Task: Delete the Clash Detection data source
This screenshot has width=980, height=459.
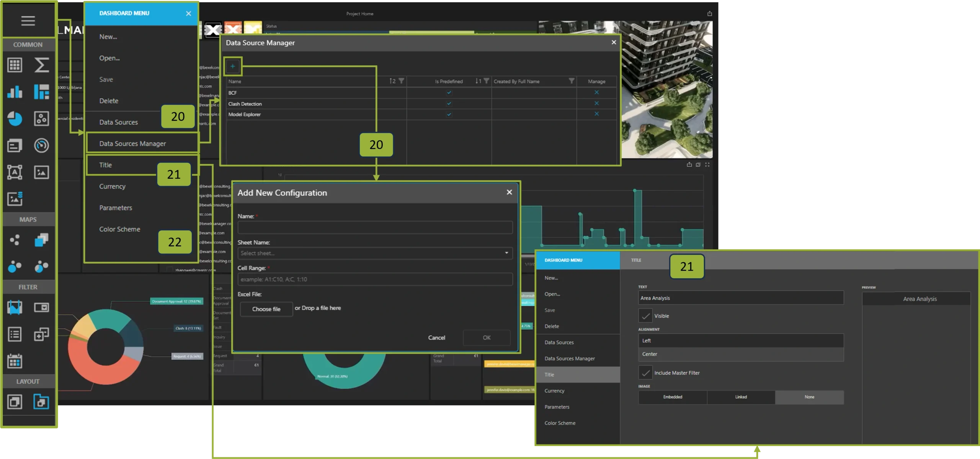Action: (x=596, y=103)
